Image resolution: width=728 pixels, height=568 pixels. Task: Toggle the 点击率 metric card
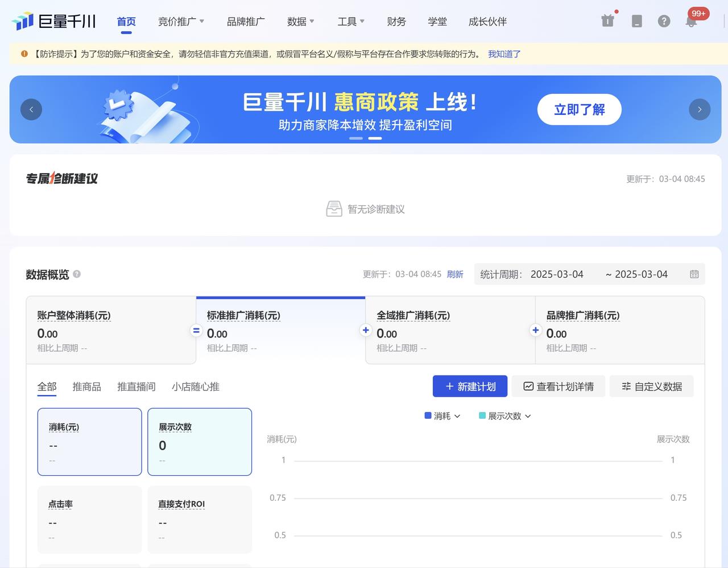(89, 519)
